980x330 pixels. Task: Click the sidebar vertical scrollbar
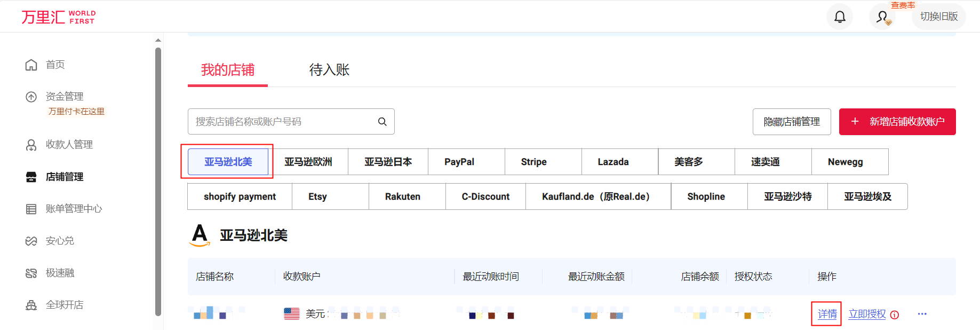pyautogui.click(x=158, y=182)
